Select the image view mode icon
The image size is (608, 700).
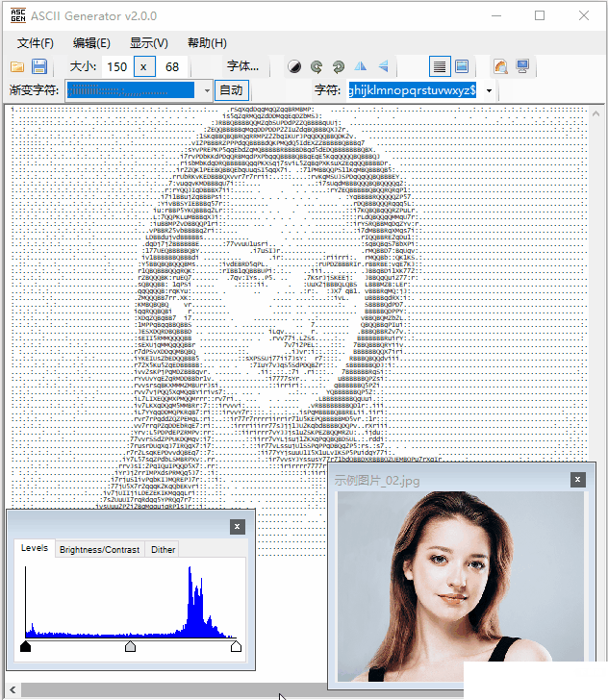pyautogui.click(x=462, y=67)
